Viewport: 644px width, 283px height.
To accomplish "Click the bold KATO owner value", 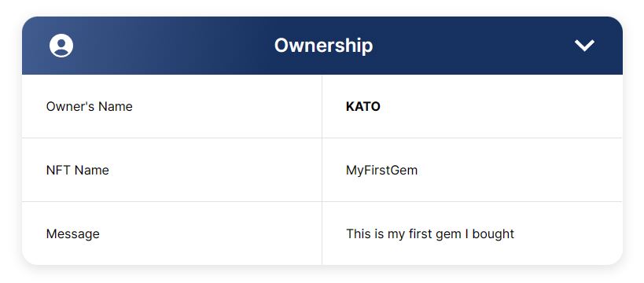I will pyautogui.click(x=363, y=106).
